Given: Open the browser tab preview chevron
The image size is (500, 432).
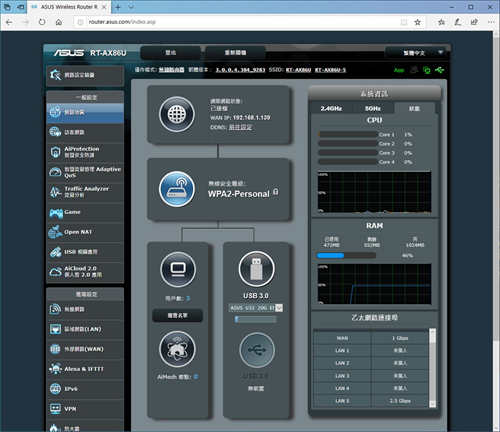Looking at the screenshot, I should click(131, 7).
